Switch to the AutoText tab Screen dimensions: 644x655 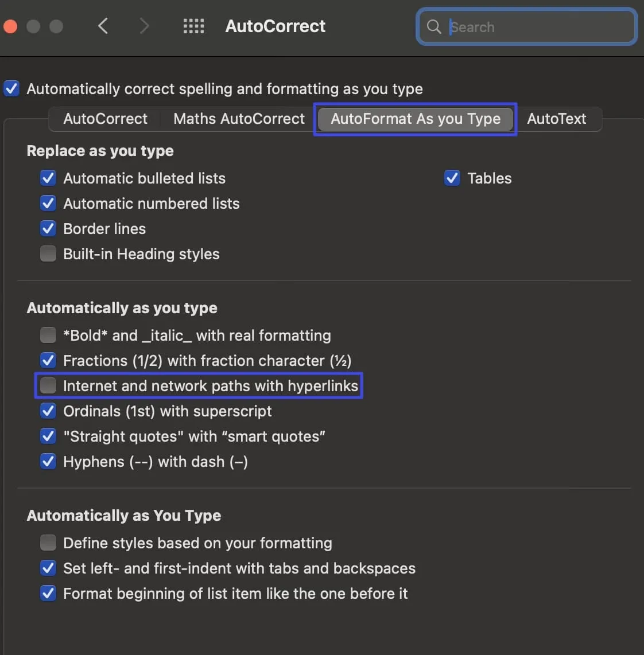(x=556, y=119)
